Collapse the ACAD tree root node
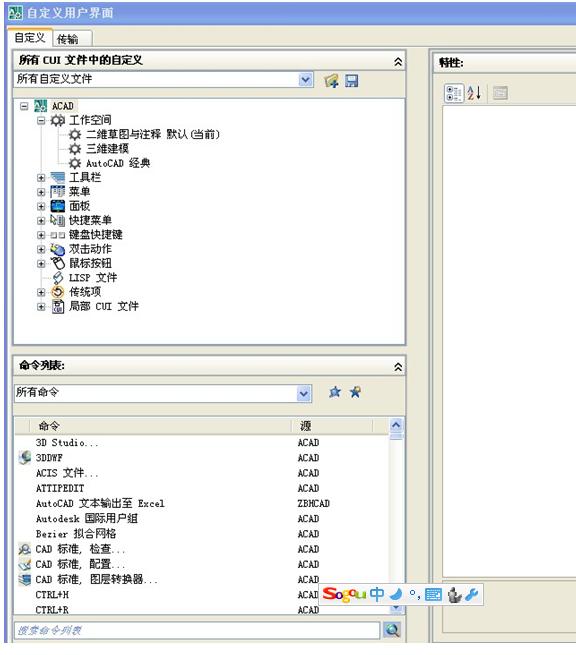 [x=24, y=106]
